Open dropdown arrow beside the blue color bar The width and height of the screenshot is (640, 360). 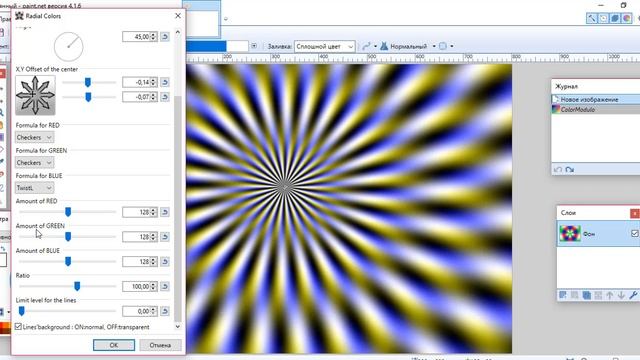pyautogui.click(x=254, y=46)
